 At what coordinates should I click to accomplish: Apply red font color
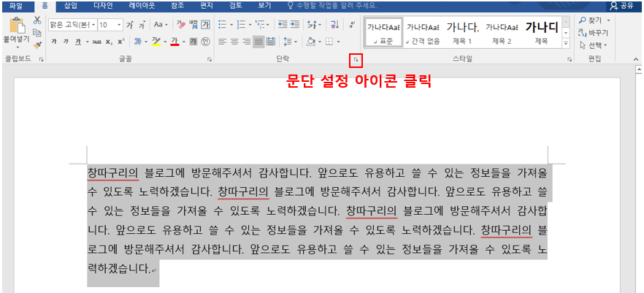click(x=174, y=42)
